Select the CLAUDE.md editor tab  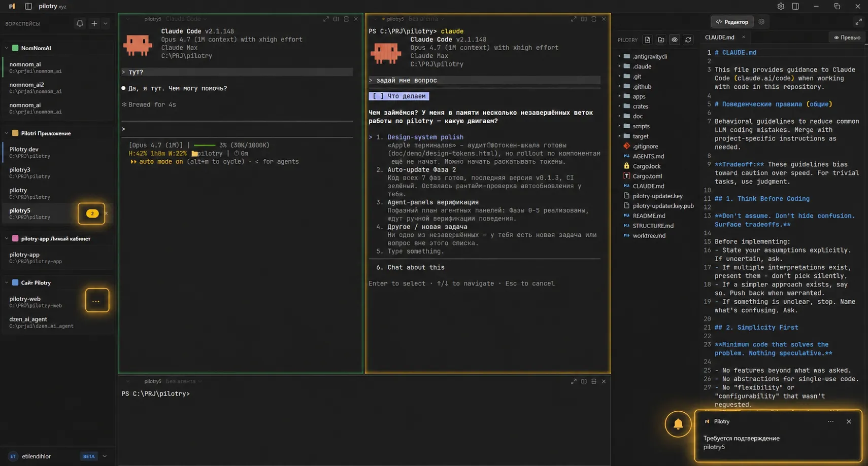point(719,37)
